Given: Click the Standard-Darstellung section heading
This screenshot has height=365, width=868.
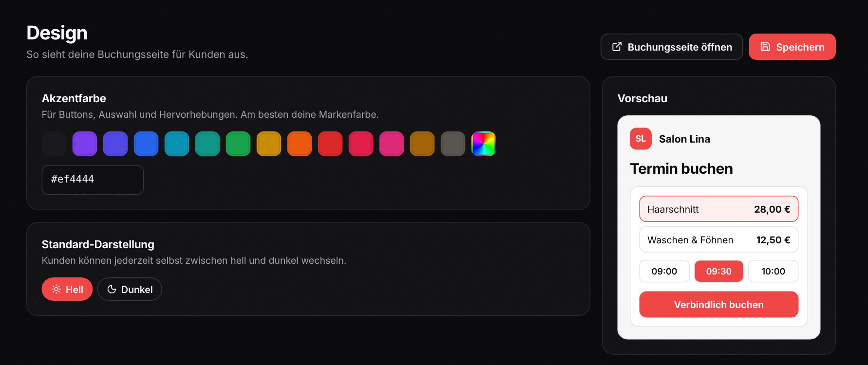Looking at the screenshot, I should point(98,244).
